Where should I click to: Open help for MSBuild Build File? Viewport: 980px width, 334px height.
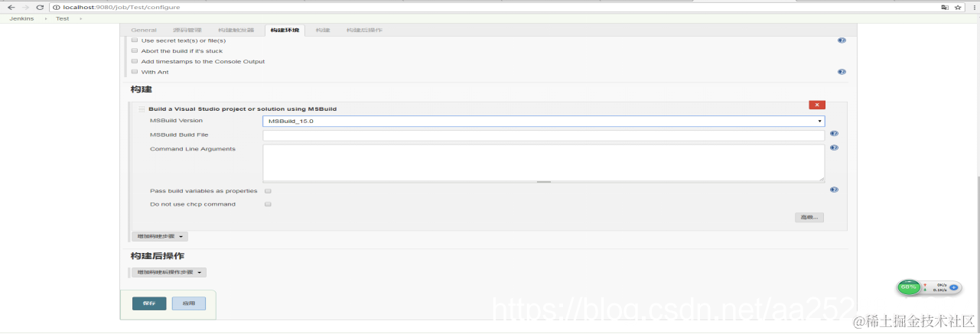[x=834, y=134]
